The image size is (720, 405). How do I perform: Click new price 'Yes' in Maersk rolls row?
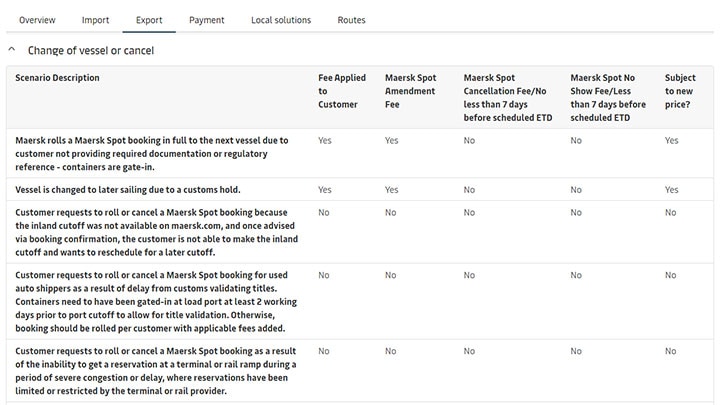(x=671, y=141)
